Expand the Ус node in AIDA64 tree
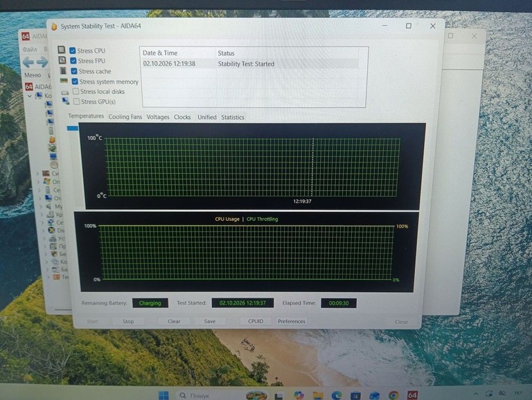This screenshot has height=400, width=532. click(44, 238)
